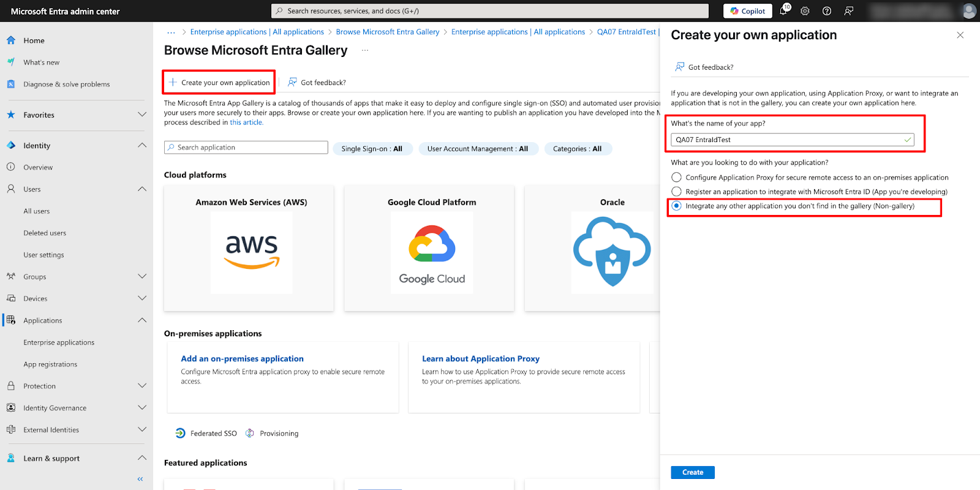Collapse the sidebar with double-chevron icon
The height and width of the screenshot is (490, 980).
tap(140, 479)
